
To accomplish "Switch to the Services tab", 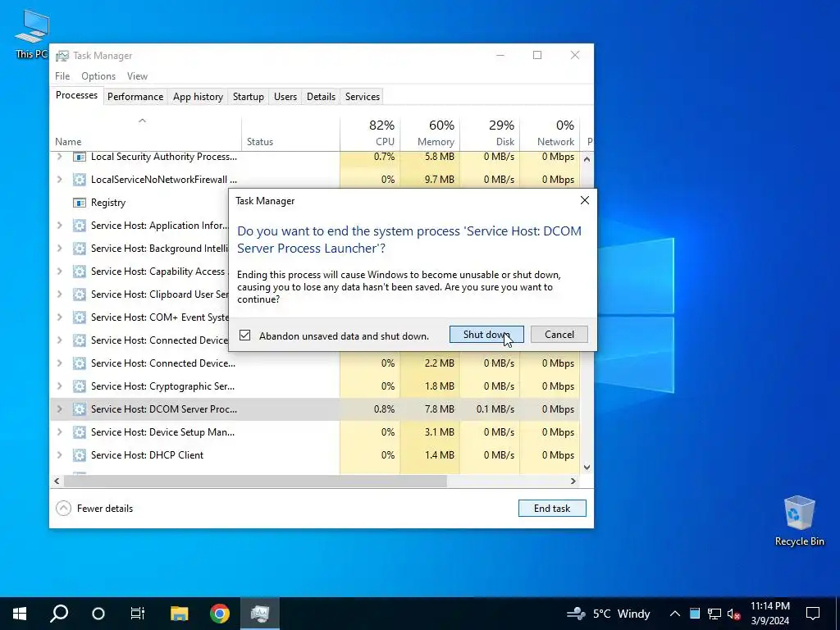I will (x=362, y=97).
